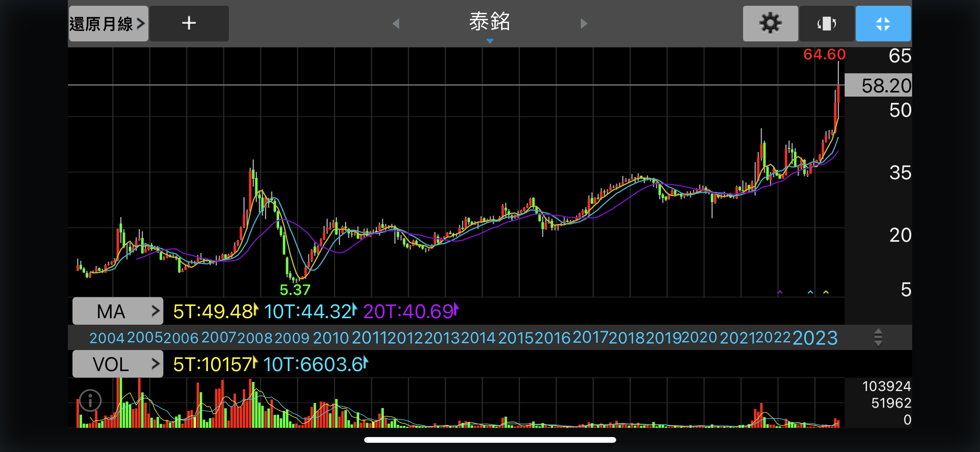This screenshot has height=452, width=980.
Task: Open the chart settings gear icon
Action: click(770, 23)
